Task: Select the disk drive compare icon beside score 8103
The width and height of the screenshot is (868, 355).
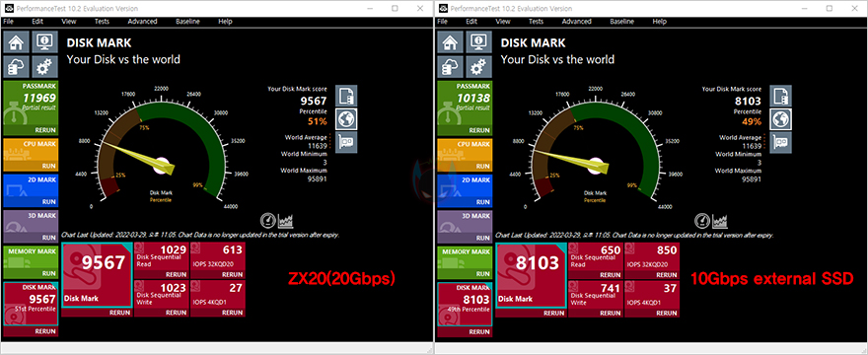Action: pos(780,96)
